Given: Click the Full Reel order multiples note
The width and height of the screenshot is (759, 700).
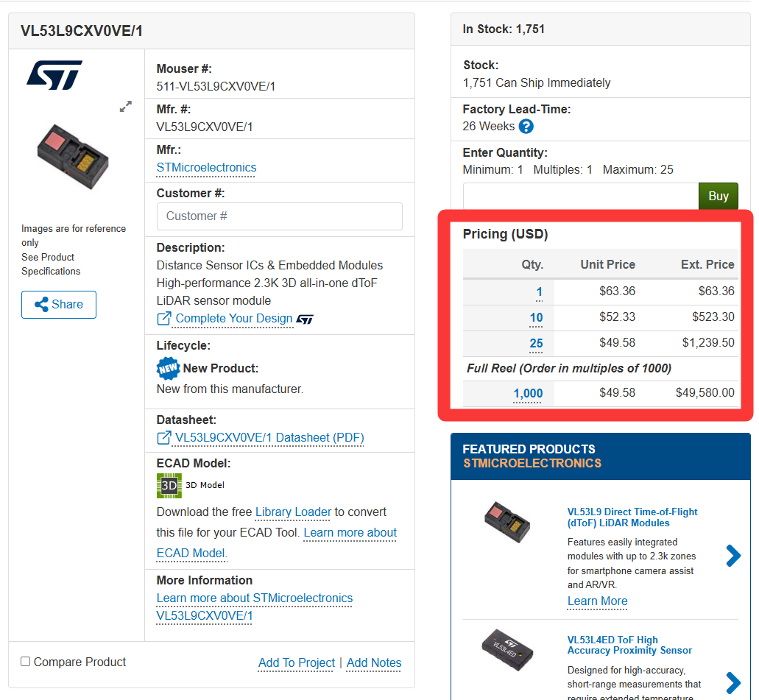Looking at the screenshot, I should (569, 368).
